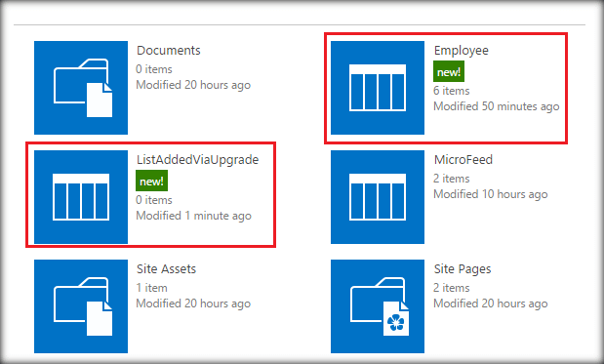This screenshot has width=604, height=364.
Task: Click the MicroFeed title link
Action: [x=463, y=160]
